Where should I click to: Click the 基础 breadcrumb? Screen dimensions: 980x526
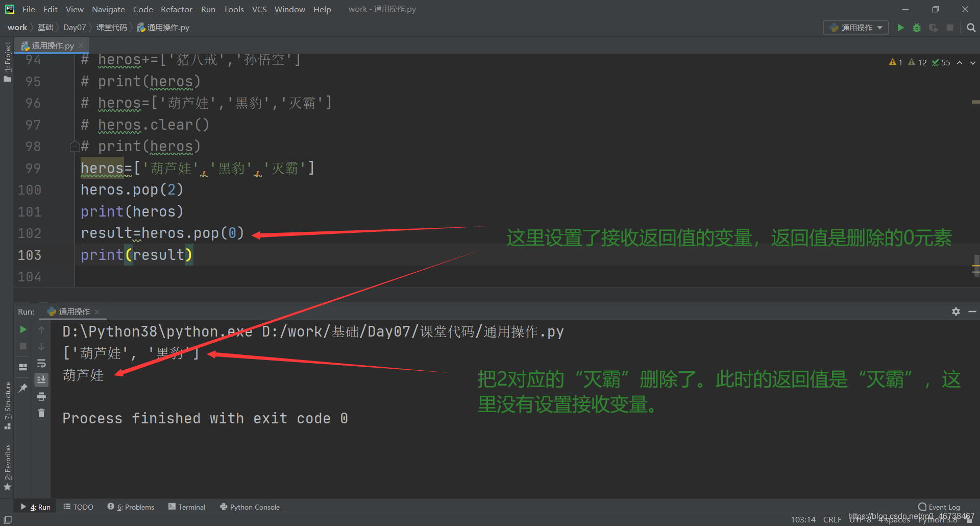45,28
